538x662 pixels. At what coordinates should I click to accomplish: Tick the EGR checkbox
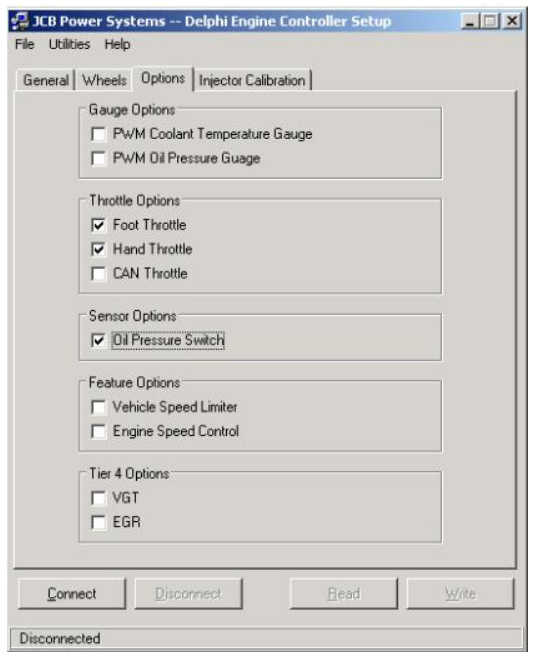point(98,523)
